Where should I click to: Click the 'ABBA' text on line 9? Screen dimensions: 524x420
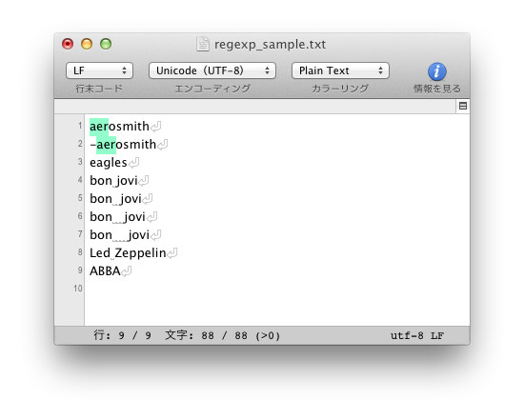[x=105, y=271]
